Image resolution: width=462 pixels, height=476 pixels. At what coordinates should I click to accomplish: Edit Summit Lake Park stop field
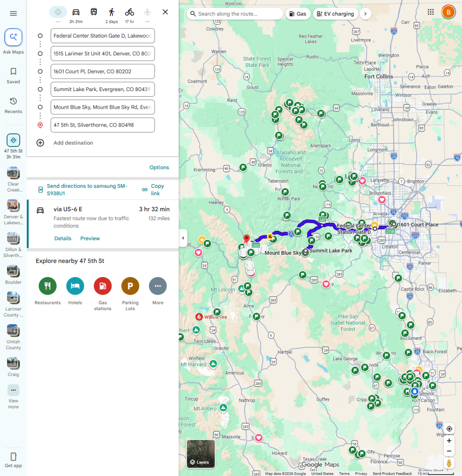point(103,89)
